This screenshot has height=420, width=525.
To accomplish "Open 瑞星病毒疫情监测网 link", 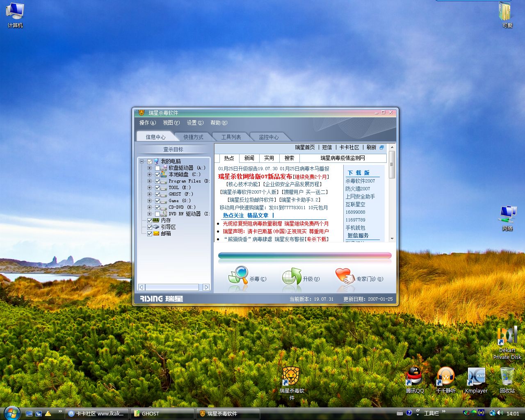I will pyautogui.click(x=343, y=158).
